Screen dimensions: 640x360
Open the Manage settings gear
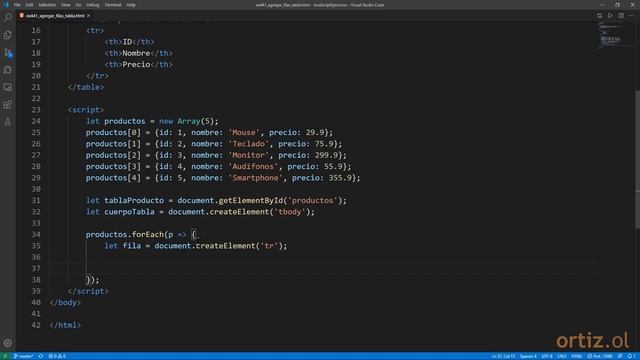click(x=8, y=343)
